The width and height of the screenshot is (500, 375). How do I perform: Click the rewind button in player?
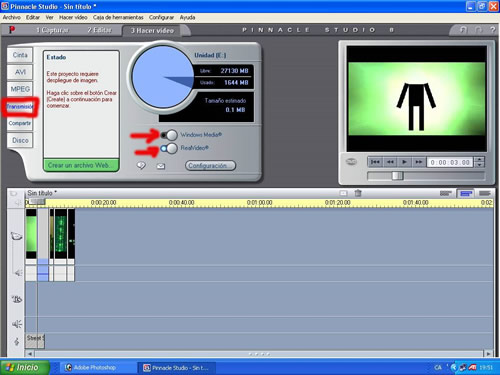[x=390, y=162]
